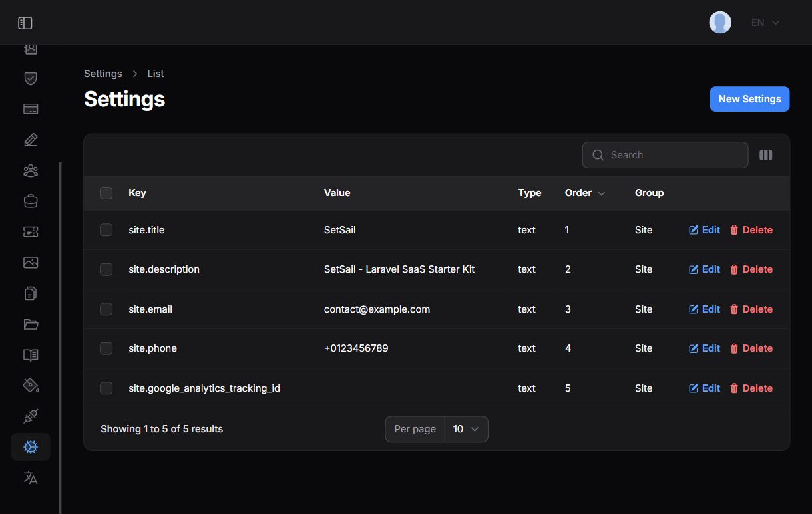Check the site.title row checkbox
Viewport: 812px width, 514px height.
pos(106,230)
